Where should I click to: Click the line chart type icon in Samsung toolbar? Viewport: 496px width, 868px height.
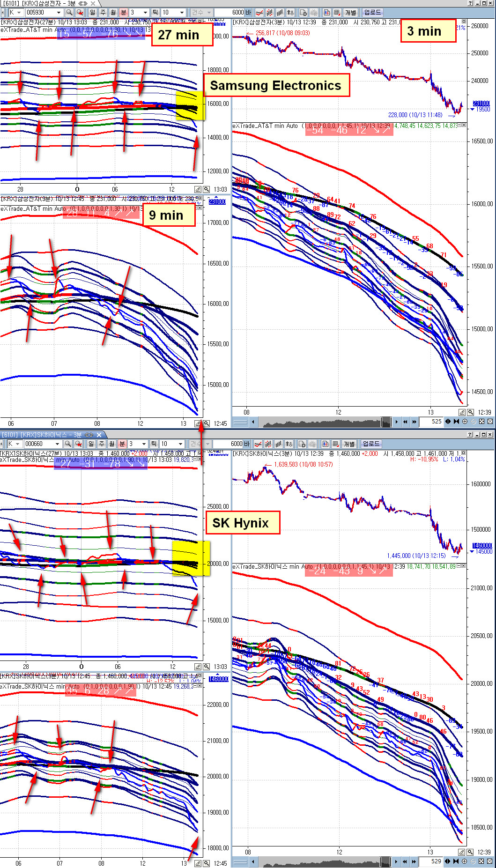259,12
